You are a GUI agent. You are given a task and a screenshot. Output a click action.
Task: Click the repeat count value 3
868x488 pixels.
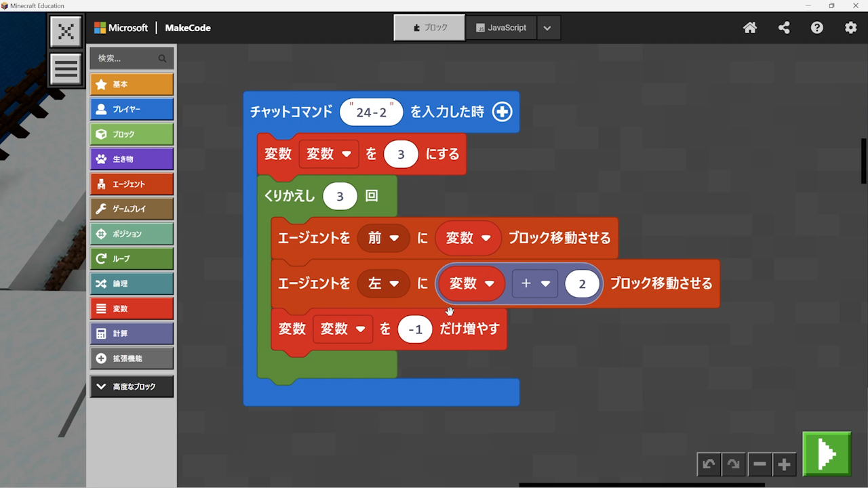[340, 197]
